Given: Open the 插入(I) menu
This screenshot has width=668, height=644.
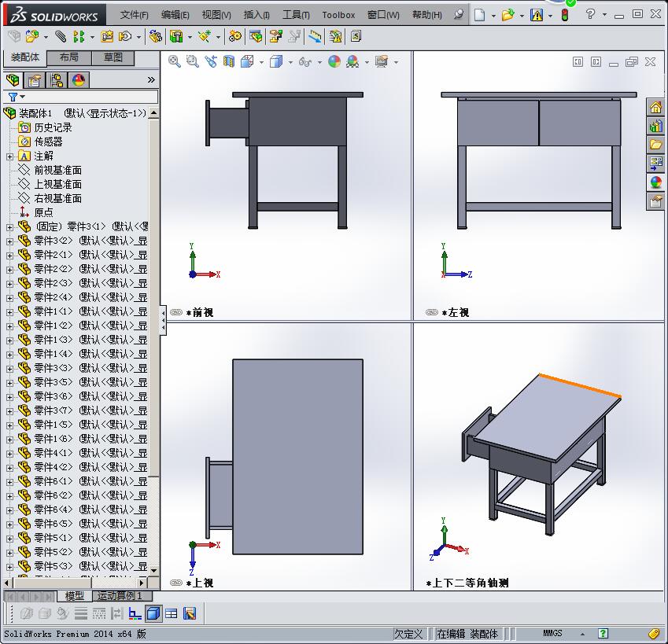Looking at the screenshot, I should 256,15.
